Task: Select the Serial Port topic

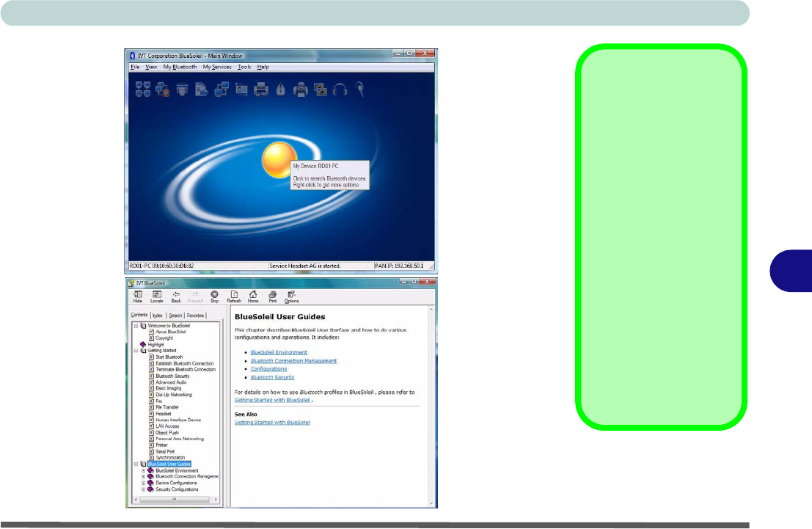Action: [x=165, y=451]
